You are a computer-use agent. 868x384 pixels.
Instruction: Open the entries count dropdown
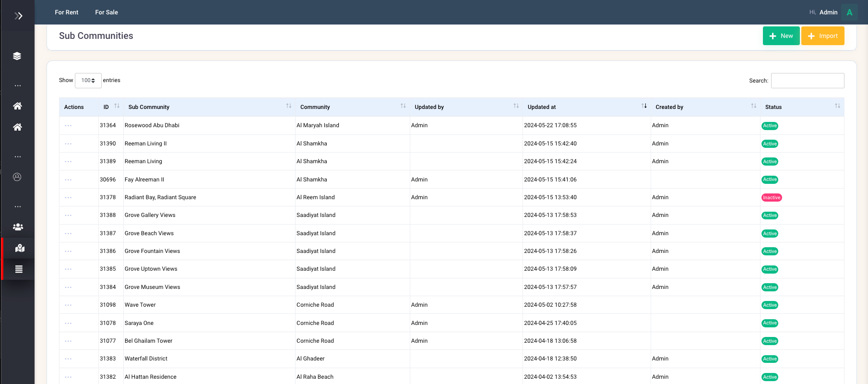pyautogui.click(x=88, y=81)
